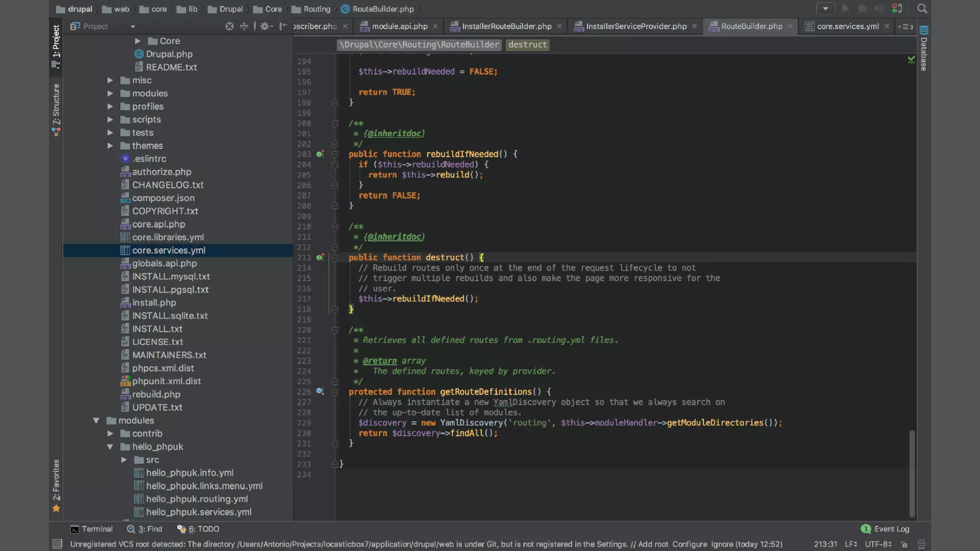Toggle fold marker at line 203
The height and width of the screenshot is (551, 980).
coord(335,154)
